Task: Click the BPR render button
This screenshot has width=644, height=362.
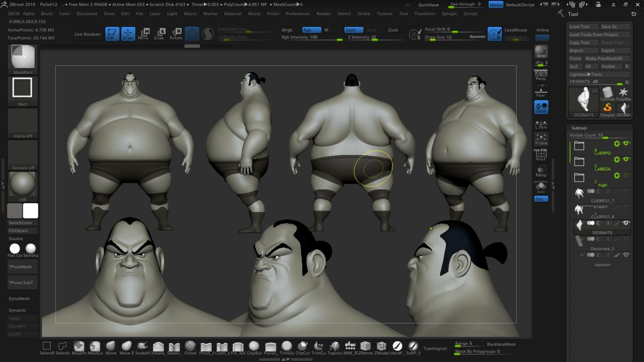Action: coord(541,52)
